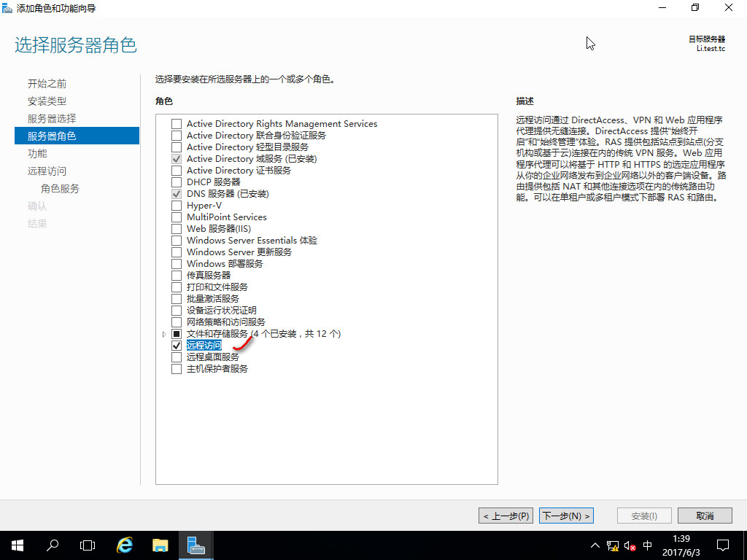Check Active Directory 证书服务 role
747x560 pixels.
pyautogui.click(x=177, y=171)
